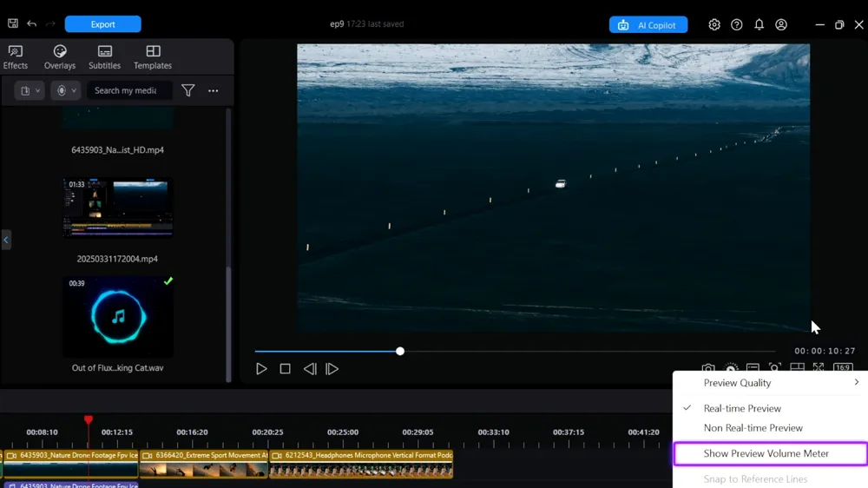Click the 20250331172004.mp4 file name
This screenshot has height=488, width=868.
click(117, 259)
